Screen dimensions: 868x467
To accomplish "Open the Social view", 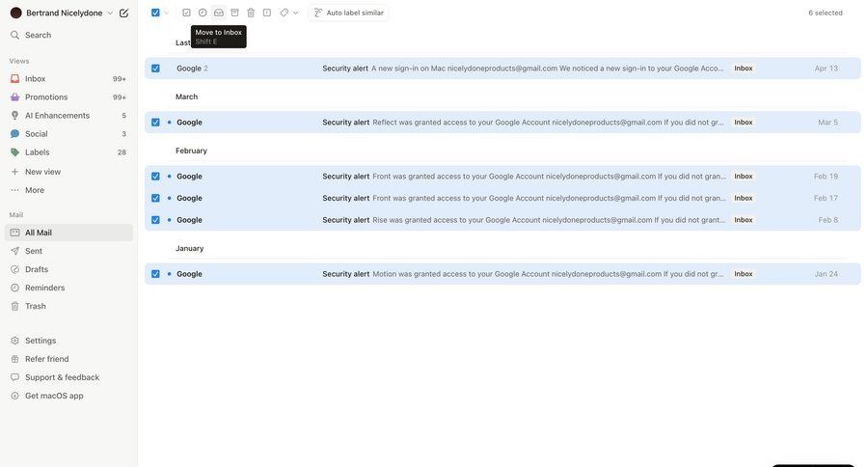I will 68,133.
